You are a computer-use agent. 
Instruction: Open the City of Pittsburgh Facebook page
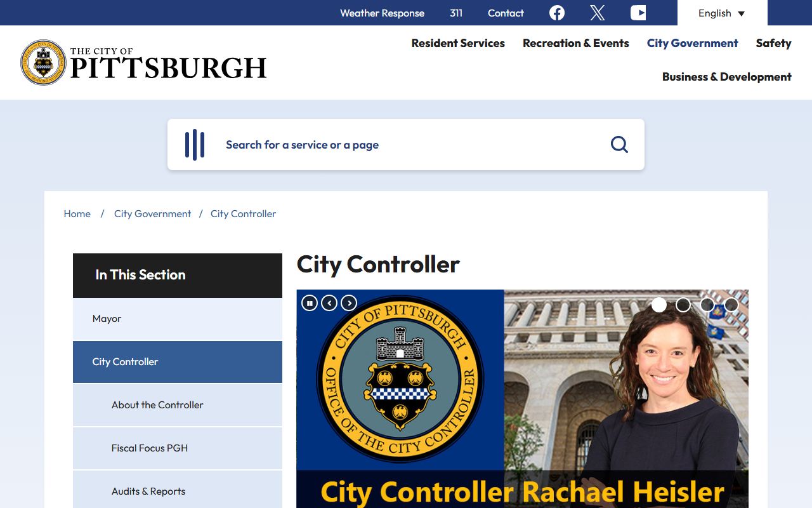[557, 13]
